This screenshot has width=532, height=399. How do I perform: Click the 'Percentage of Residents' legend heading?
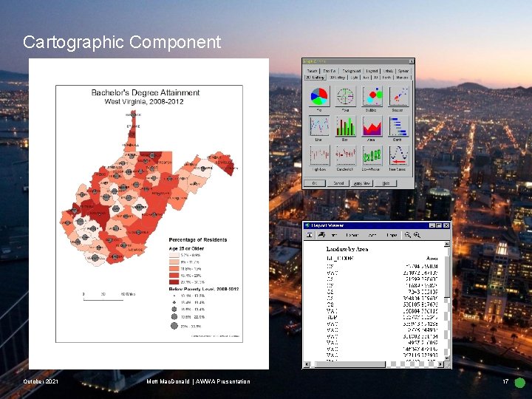(x=198, y=240)
